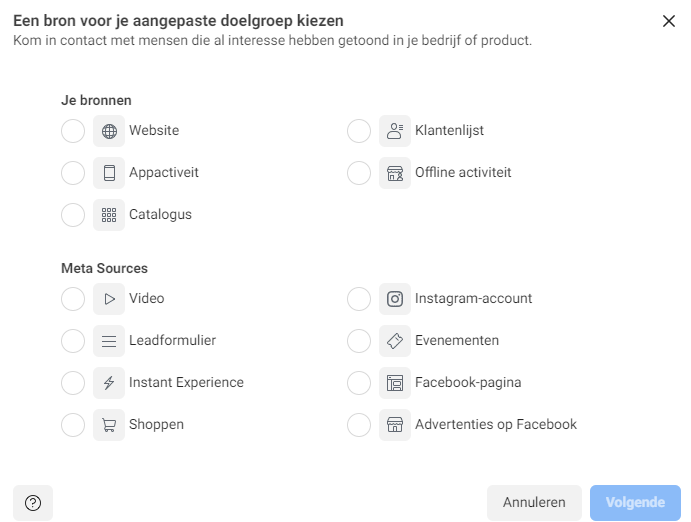Select the Klantenlijst radio button

(x=359, y=131)
